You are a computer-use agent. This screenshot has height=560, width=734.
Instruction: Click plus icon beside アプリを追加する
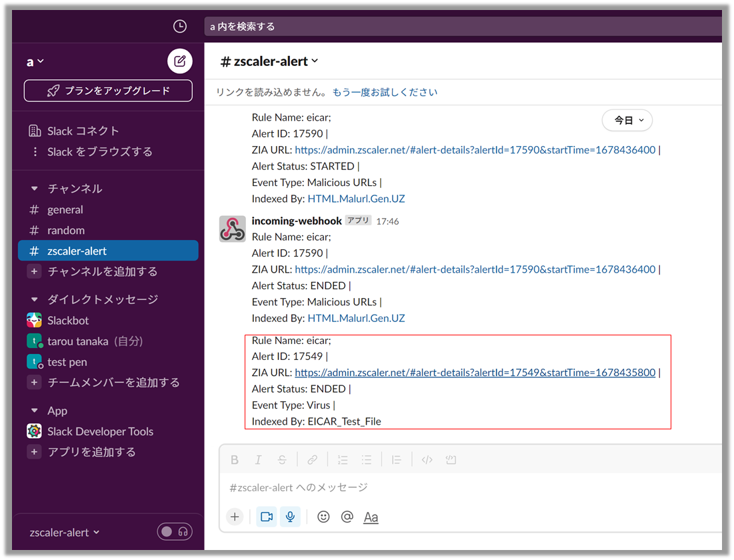(34, 452)
